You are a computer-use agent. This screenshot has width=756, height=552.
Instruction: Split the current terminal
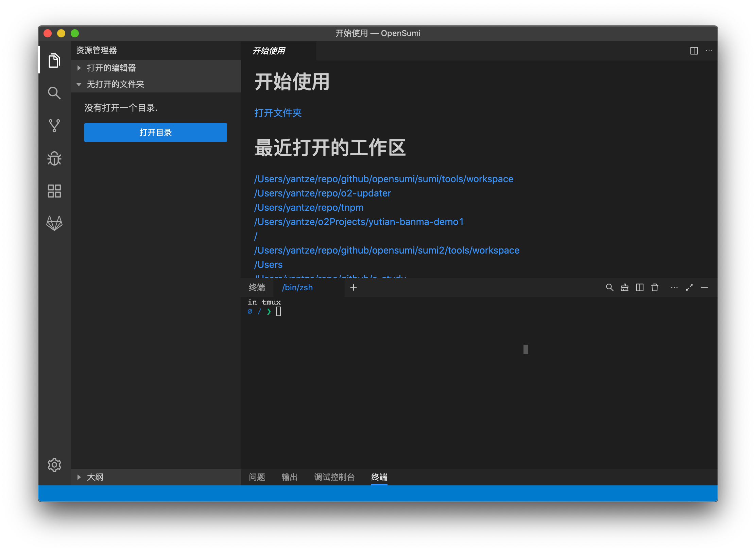tap(639, 287)
